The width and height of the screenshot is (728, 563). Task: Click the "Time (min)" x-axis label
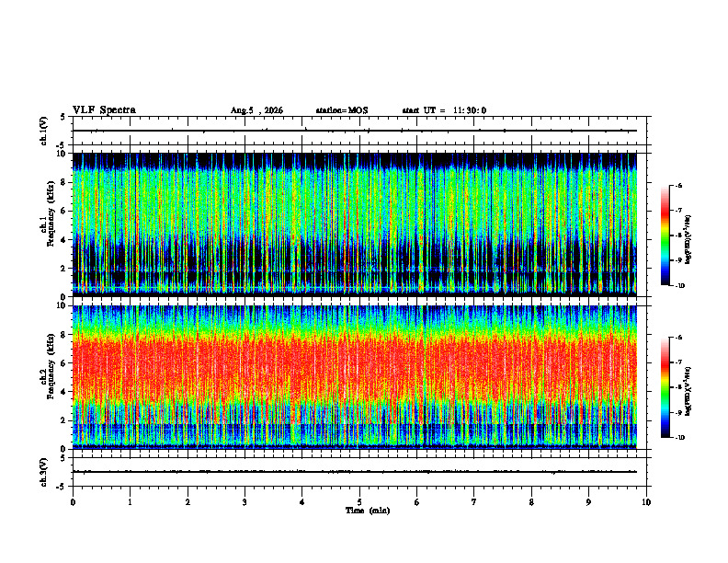[368, 511]
